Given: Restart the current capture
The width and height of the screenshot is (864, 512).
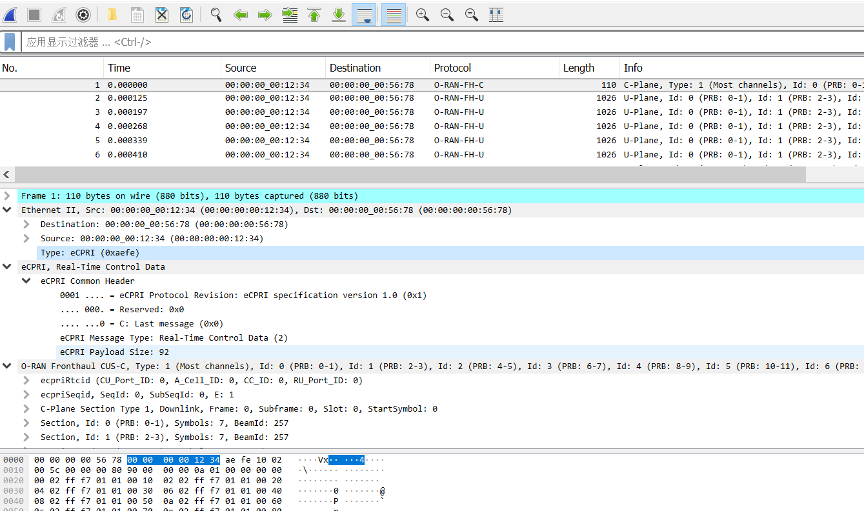Looking at the screenshot, I should tap(58, 15).
